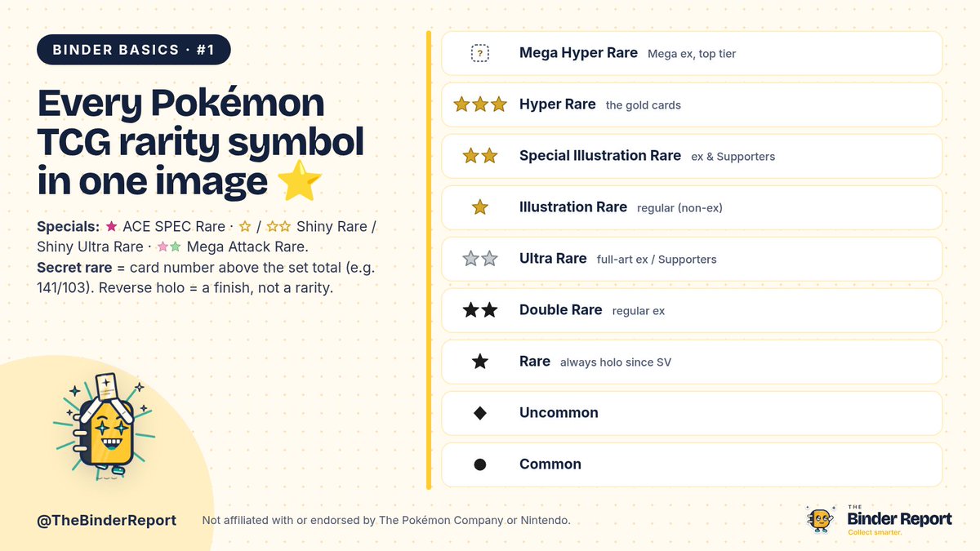This screenshot has width=980, height=551.
Task: Select the Mega Hyper Rare row
Action: [x=692, y=53]
